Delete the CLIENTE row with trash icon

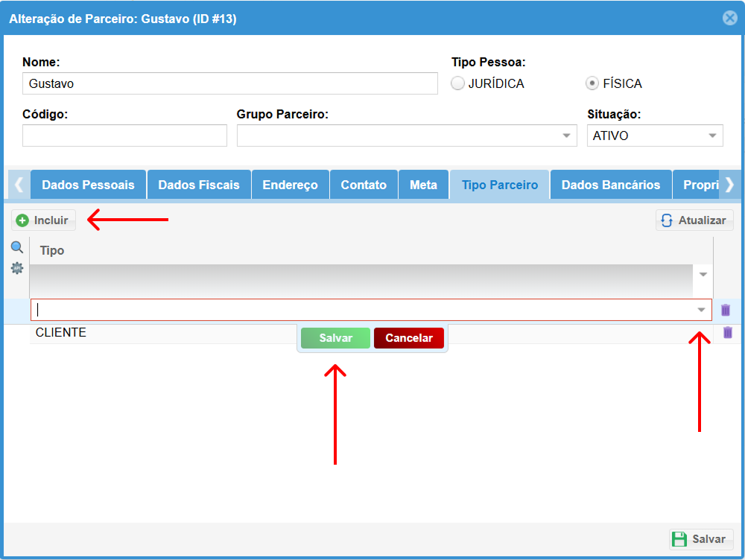[728, 333]
